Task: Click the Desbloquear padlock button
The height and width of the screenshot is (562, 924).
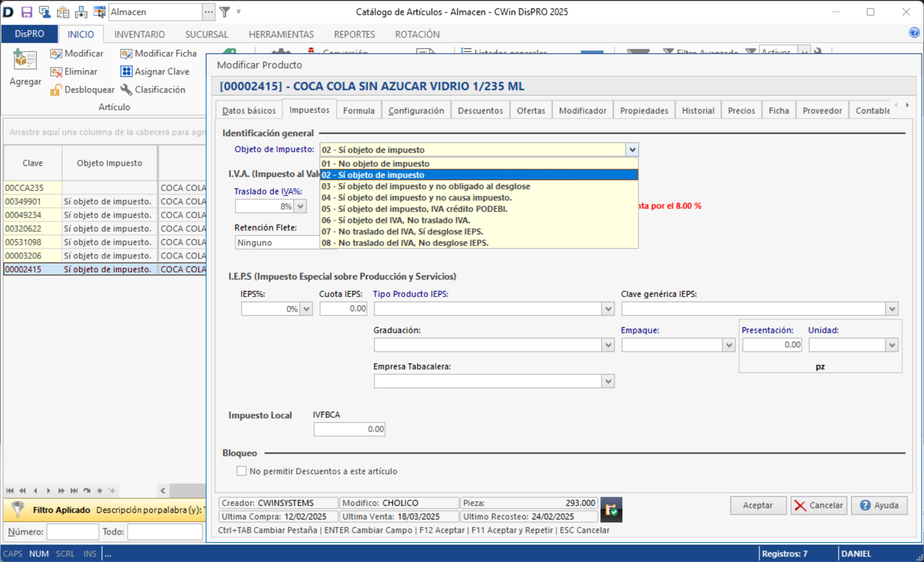Action: (x=82, y=89)
